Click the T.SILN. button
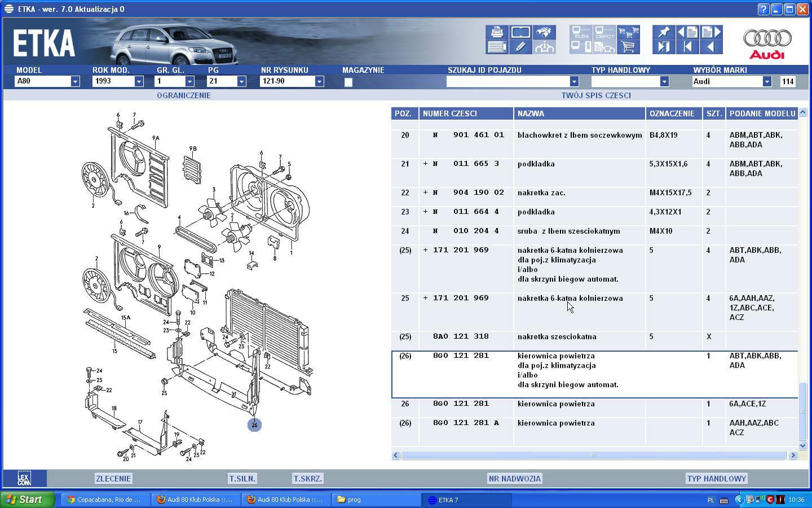 (242, 479)
